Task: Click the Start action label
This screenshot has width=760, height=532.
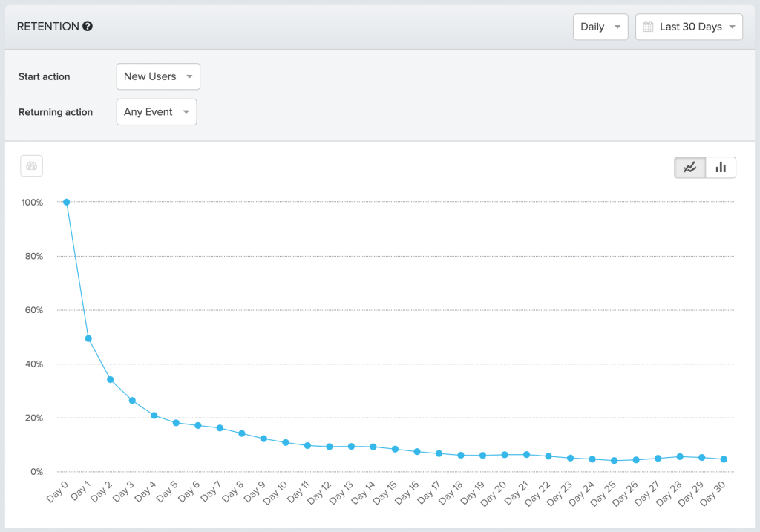Action: (x=44, y=76)
